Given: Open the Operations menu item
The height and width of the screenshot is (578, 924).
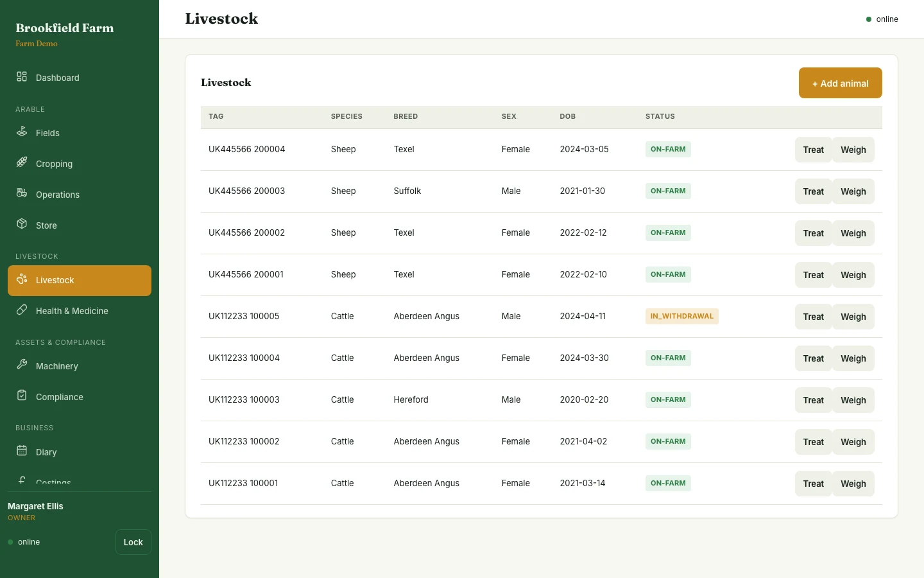Looking at the screenshot, I should pyautogui.click(x=80, y=194).
